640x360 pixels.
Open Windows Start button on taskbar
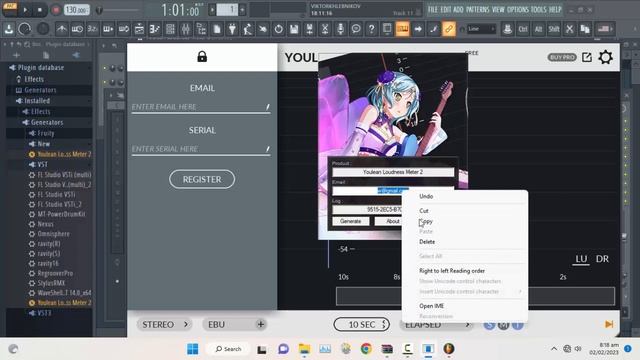[x=193, y=349]
